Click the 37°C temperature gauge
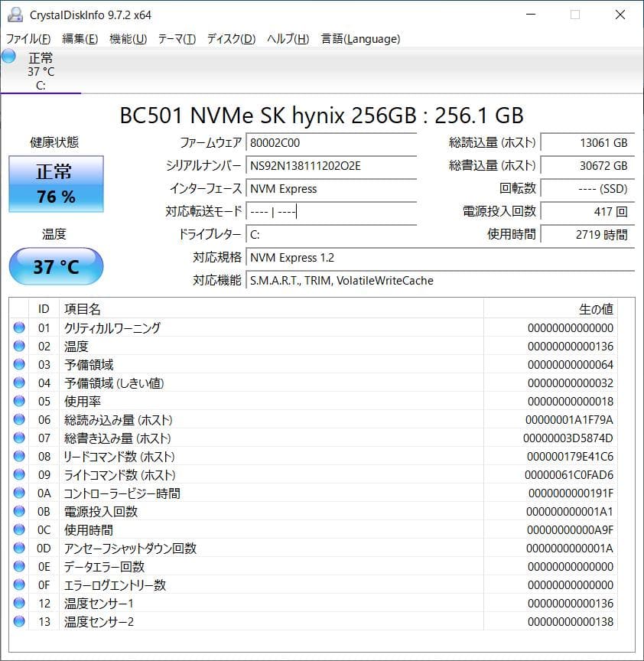 point(55,266)
